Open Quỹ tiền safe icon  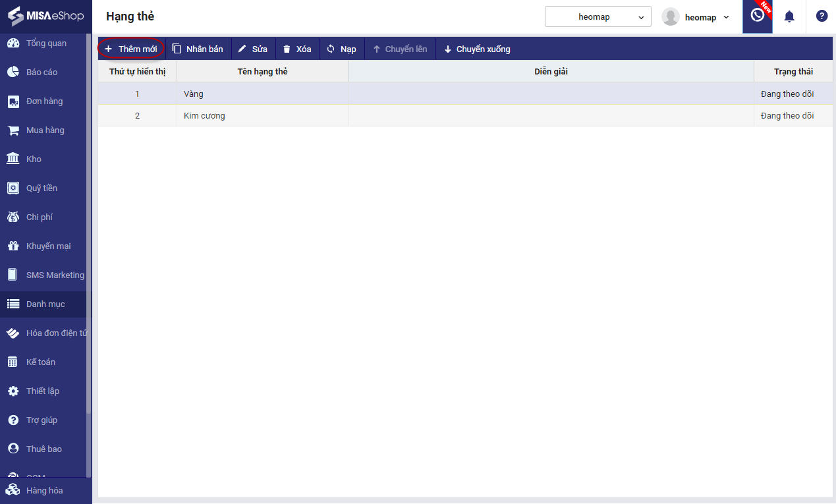point(13,188)
